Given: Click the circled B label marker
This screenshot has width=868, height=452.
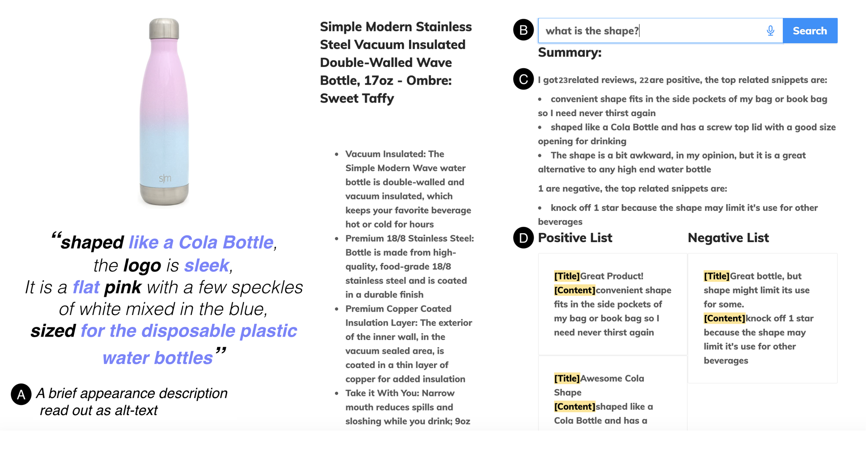Looking at the screenshot, I should pyautogui.click(x=523, y=31).
